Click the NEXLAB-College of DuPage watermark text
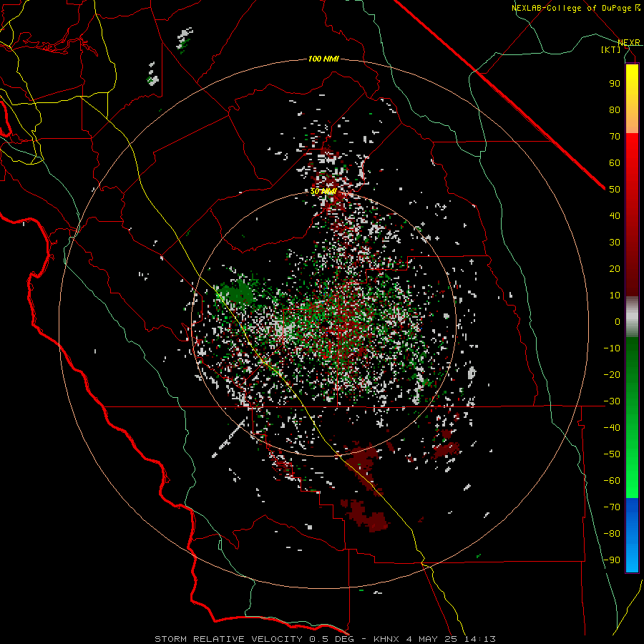Screen dimensions: 644x644 click(573, 8)
